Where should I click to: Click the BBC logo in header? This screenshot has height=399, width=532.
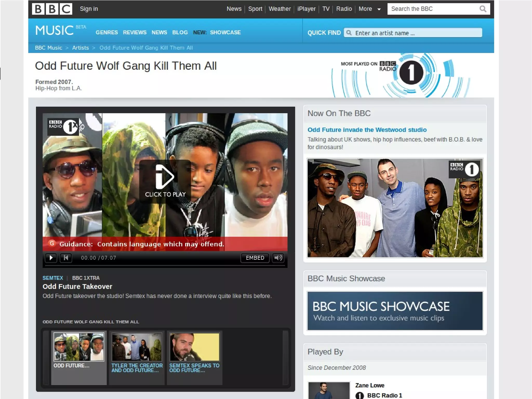(52, 9)
